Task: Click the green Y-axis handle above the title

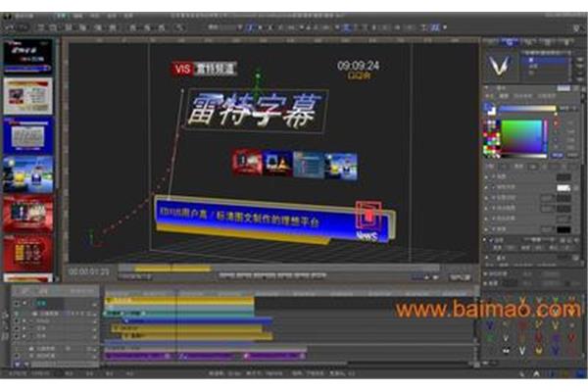Action: coord(258,76)
